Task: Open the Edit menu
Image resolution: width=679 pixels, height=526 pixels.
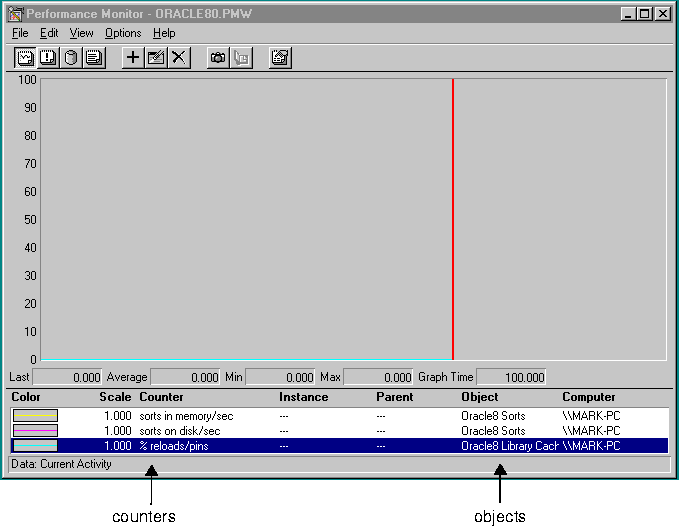Action: point(49,33)
